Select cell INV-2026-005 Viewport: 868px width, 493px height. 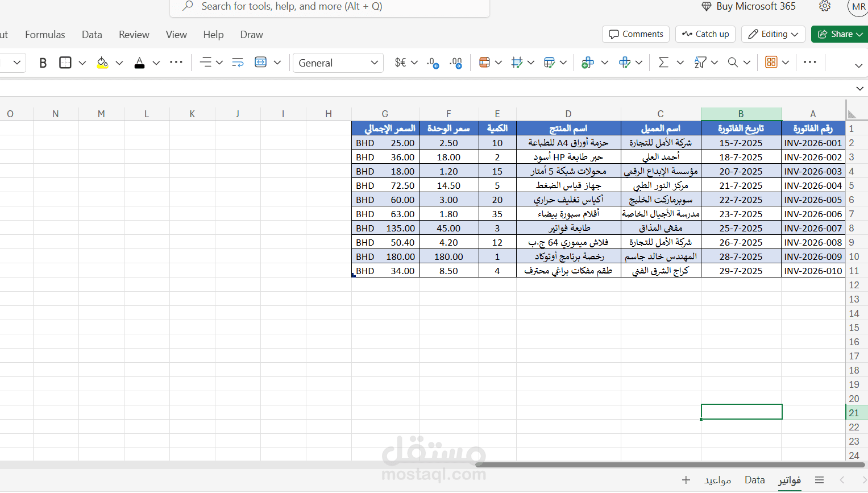point(813,200)
